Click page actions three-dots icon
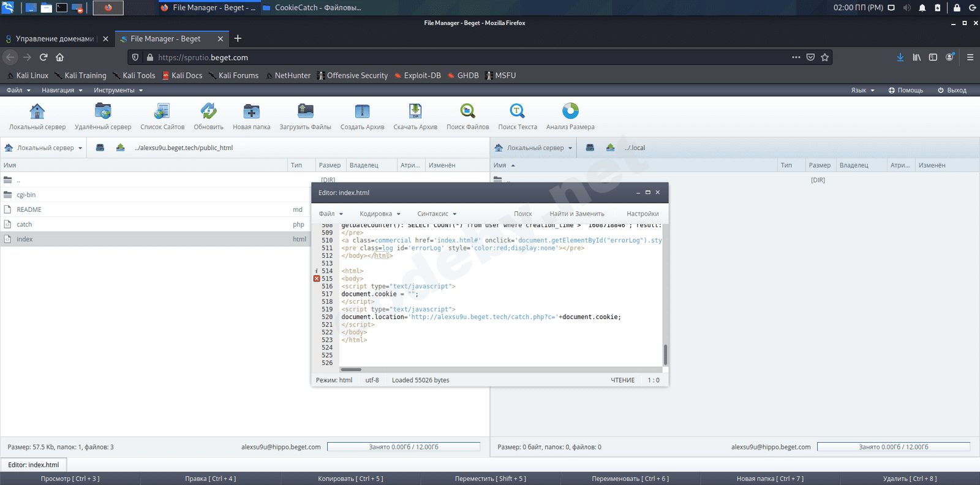This screenshot has width=980, height=485. (x=796, y=57)
